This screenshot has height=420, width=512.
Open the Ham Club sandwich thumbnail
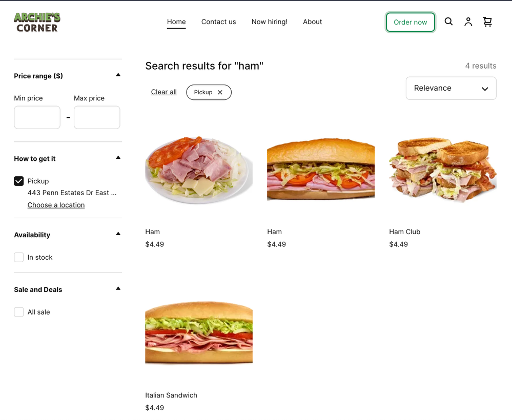click(x=442, y=170)
